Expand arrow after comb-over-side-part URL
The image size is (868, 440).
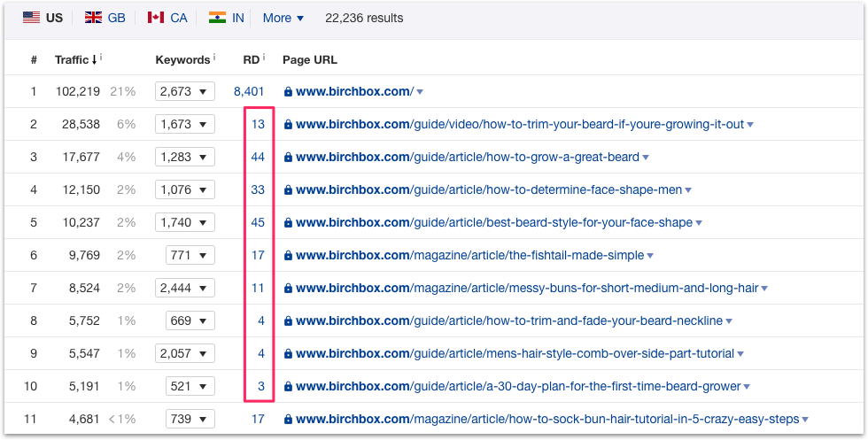[740, 354]
